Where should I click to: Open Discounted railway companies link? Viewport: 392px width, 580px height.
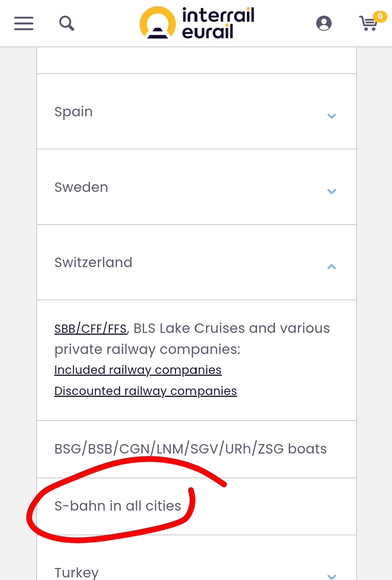pyautogui.click(x=146, y=391)
